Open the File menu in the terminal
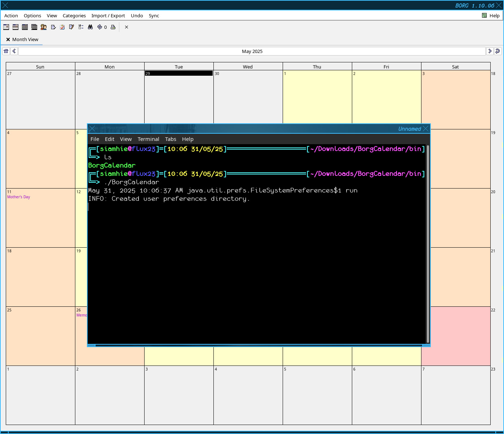 95,139
